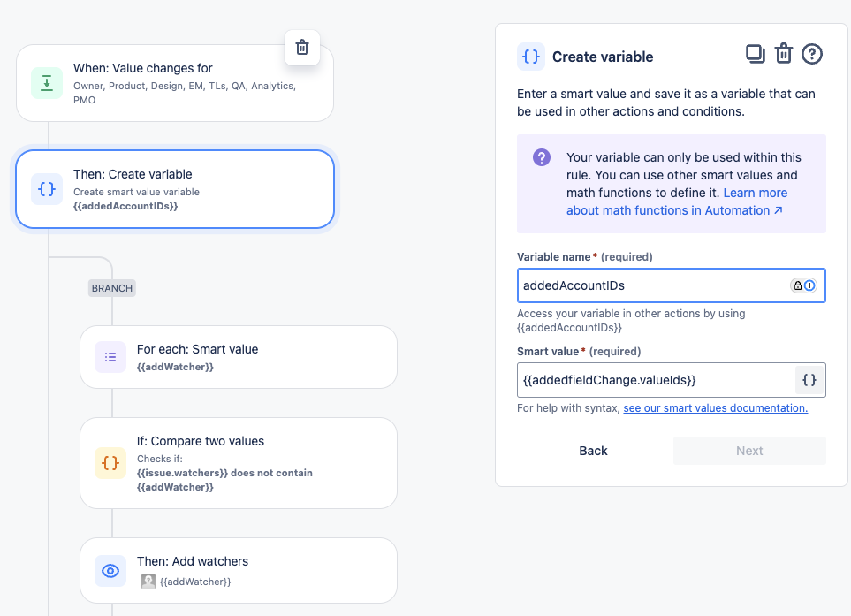
Task: Open the Then: Add watchers action
Action: pyautogui.click(x=239, y=570)
